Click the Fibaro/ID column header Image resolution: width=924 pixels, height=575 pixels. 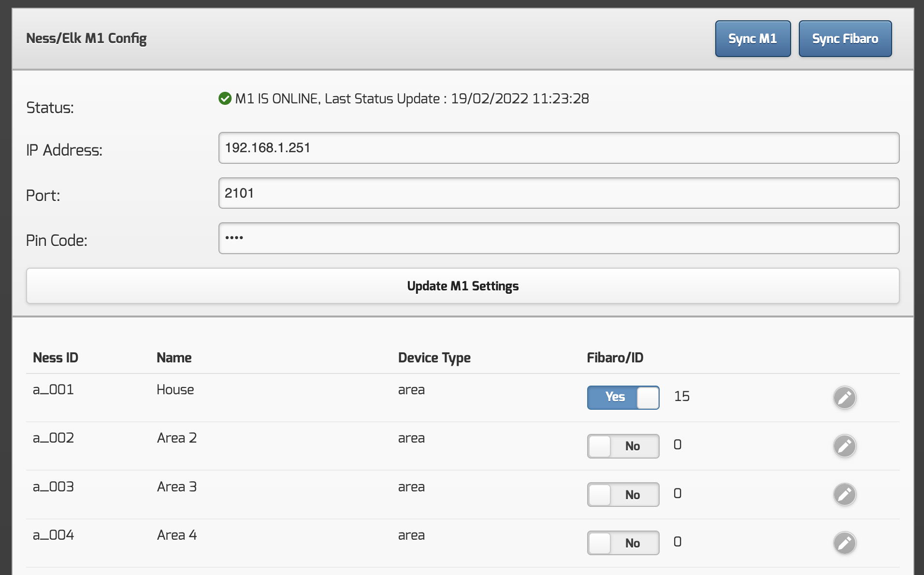[x=615, y=358]
